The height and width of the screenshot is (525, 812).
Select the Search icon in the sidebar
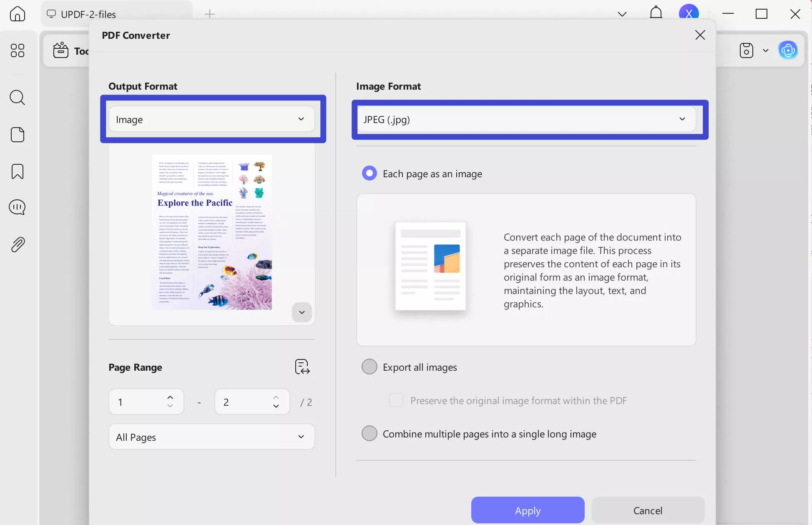pyautogui.click(x=17, y=98)
